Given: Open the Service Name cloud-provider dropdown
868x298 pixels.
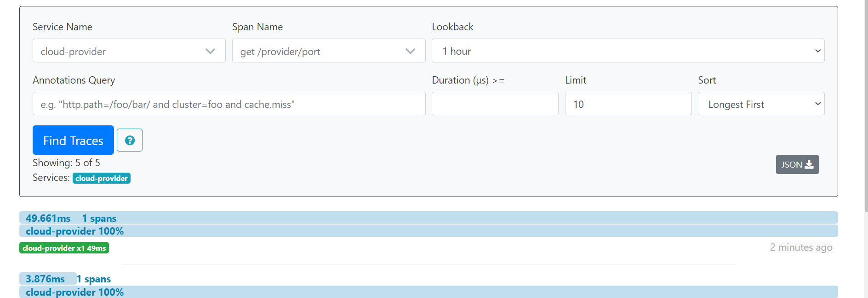Looking at the screenshot, I should click(129, 51).
